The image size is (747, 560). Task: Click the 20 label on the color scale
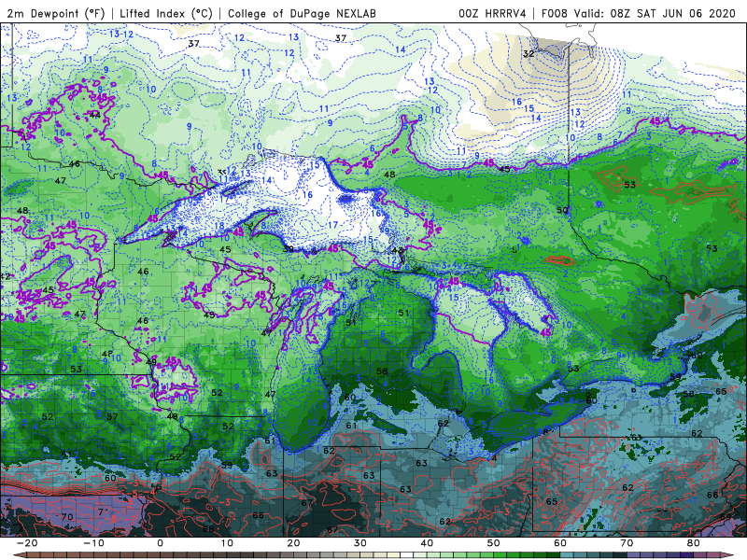(x=293, y=543)
